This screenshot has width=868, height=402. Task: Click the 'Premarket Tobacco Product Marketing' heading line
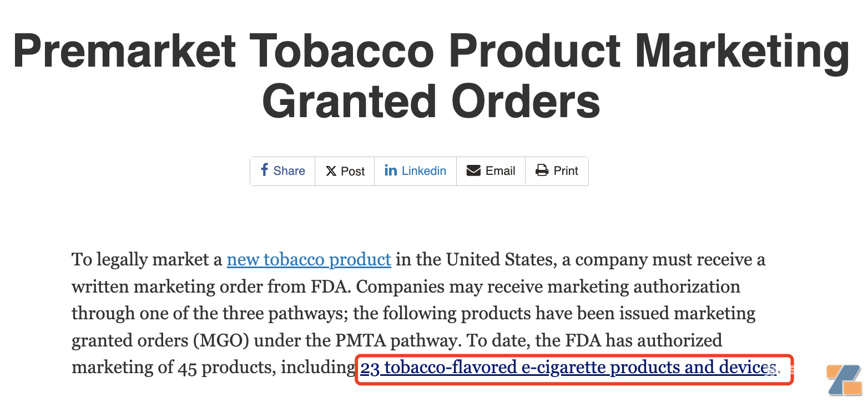[x=431, y=51]
